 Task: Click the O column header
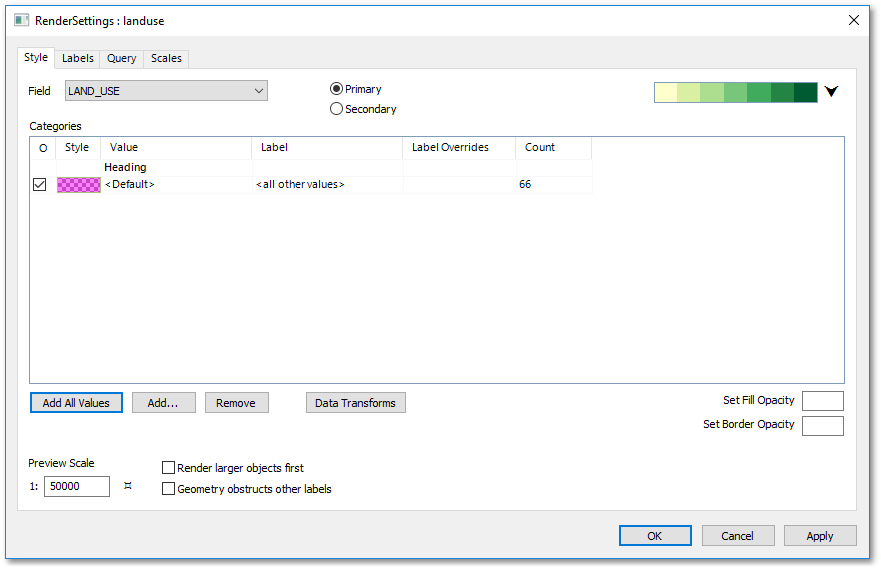(x=43, y=148)
